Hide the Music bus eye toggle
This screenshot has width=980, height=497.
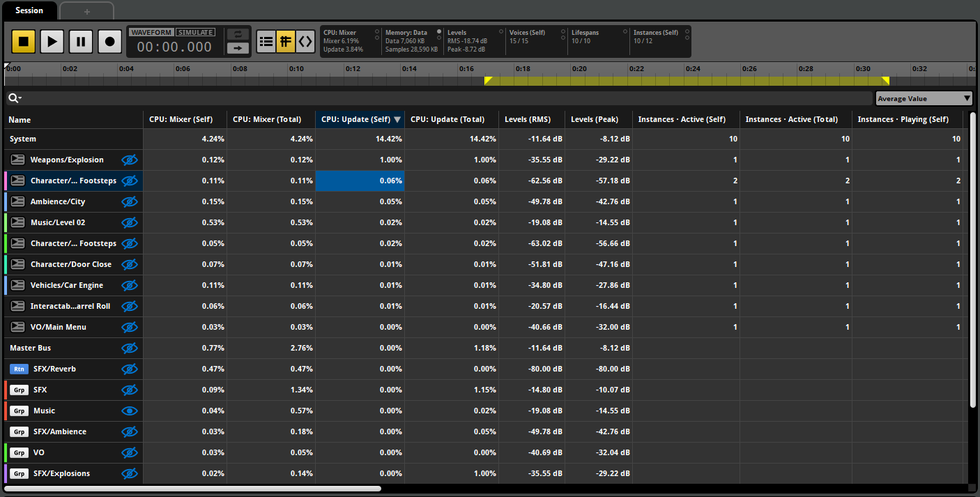(130, 411)
